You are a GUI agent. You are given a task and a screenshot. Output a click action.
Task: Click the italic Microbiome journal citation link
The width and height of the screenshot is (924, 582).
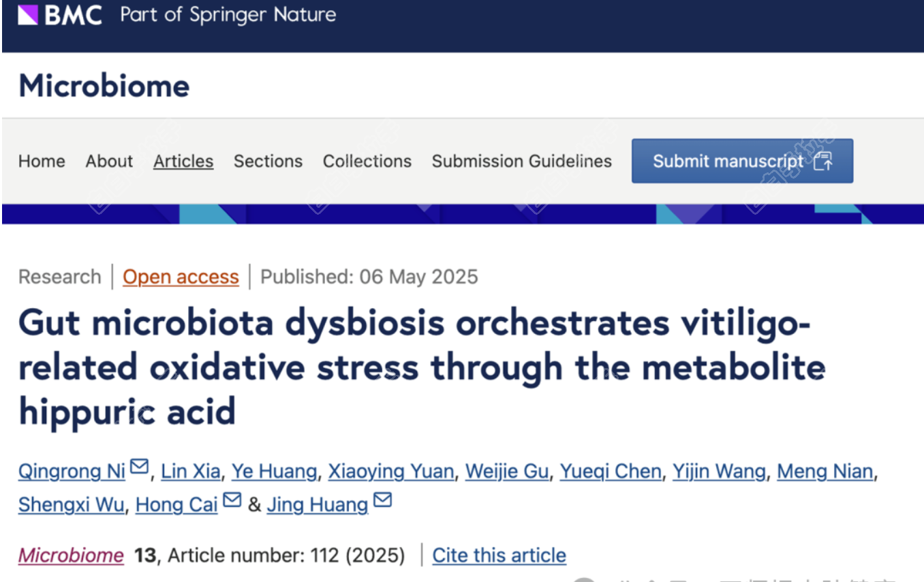pos(71,555)
